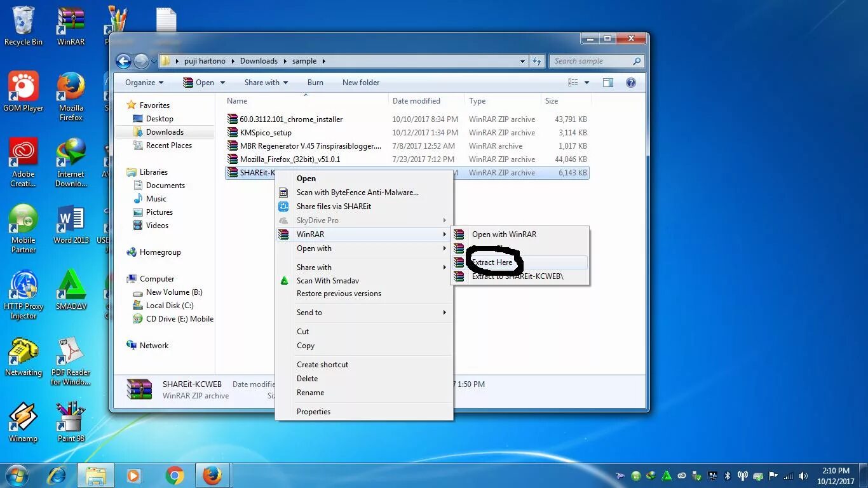Image resolution: width=868 pixels, height=488 pixels.
Task: Click puji hartono in address path
Action: click(x=205, y=61)
